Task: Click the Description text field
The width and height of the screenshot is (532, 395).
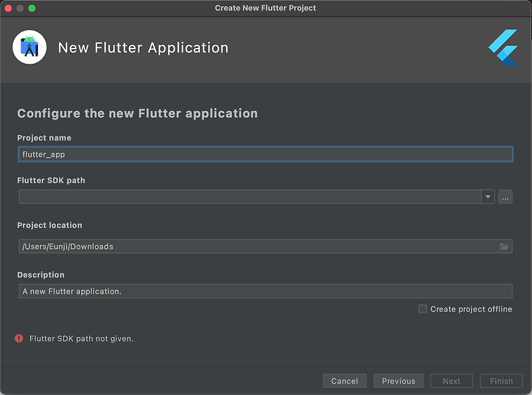Action: click(265, 291)
